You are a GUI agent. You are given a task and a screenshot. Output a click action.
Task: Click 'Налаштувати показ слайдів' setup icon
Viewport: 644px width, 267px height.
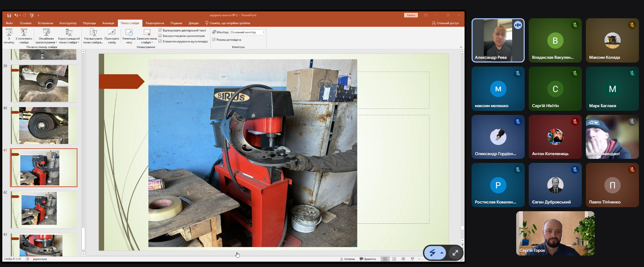[93, 33]
